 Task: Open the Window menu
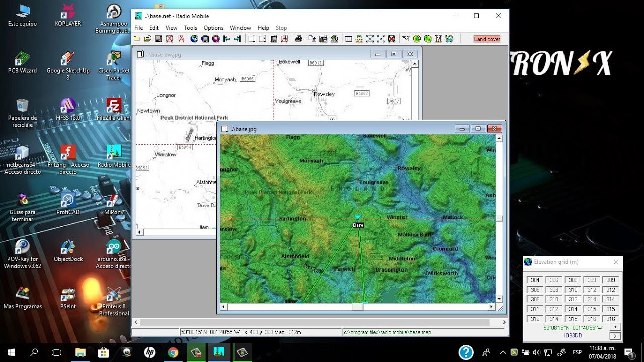coord(240,28)
